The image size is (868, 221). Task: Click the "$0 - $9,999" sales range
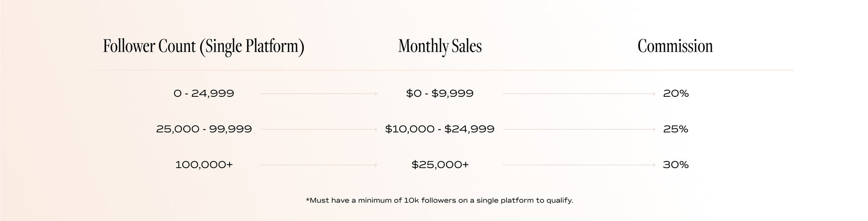(440, 93)
